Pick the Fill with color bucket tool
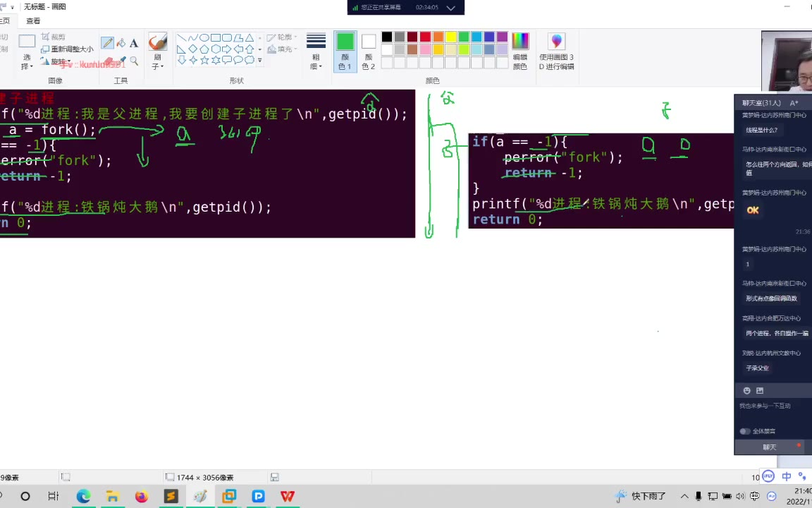This screenshot has height=508, width=812. pos(121,43)
